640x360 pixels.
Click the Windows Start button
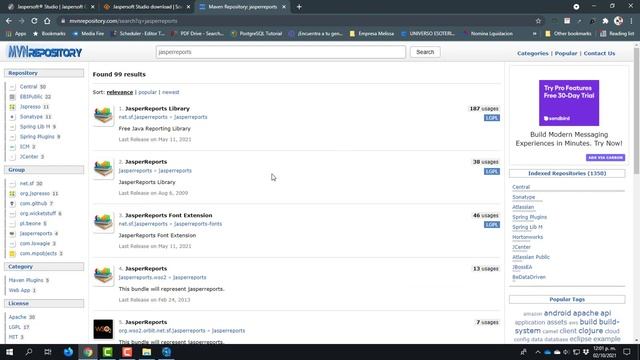click(x=9, y=352)
